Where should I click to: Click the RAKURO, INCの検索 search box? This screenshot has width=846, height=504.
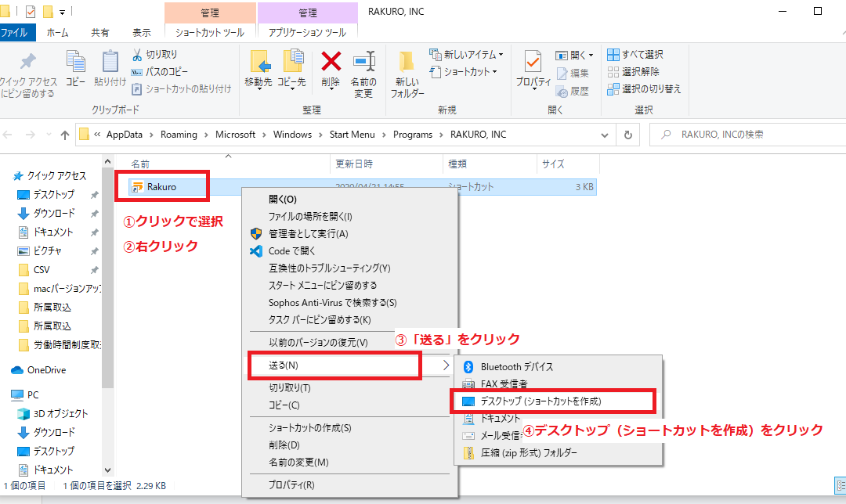[x=749, y=135]
